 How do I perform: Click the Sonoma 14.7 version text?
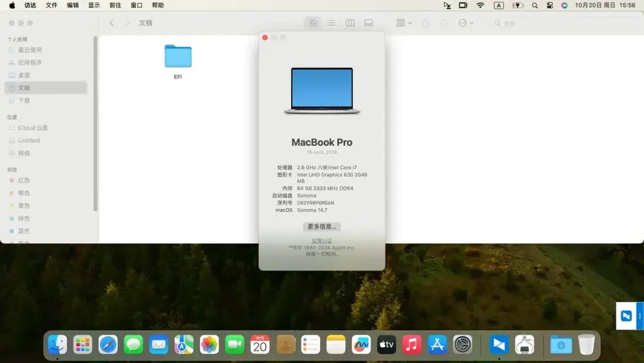312,210
